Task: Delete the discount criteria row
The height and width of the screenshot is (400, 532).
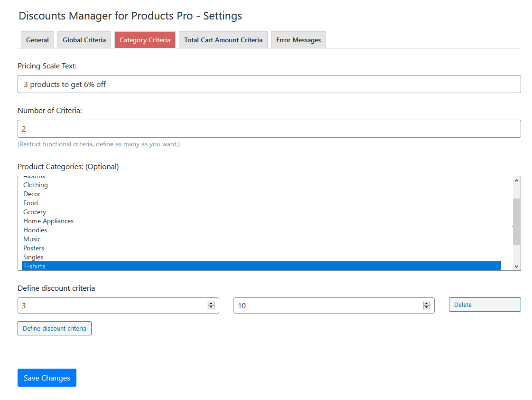Action: [485, 305]
